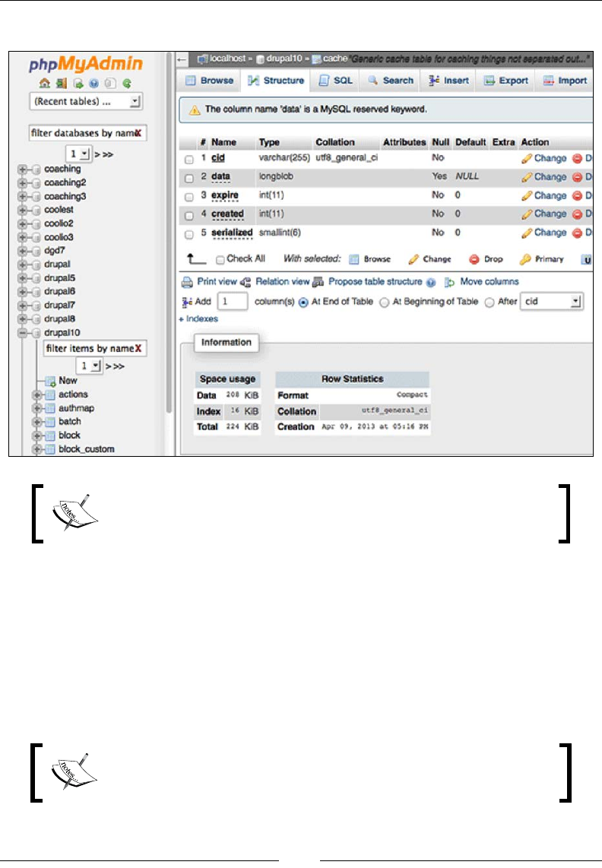Image resolution: width=602 pixels, height=868 pixels.
Task: Click the filter databases by name field
Action: pyautogui.click(x=87, y=133)
